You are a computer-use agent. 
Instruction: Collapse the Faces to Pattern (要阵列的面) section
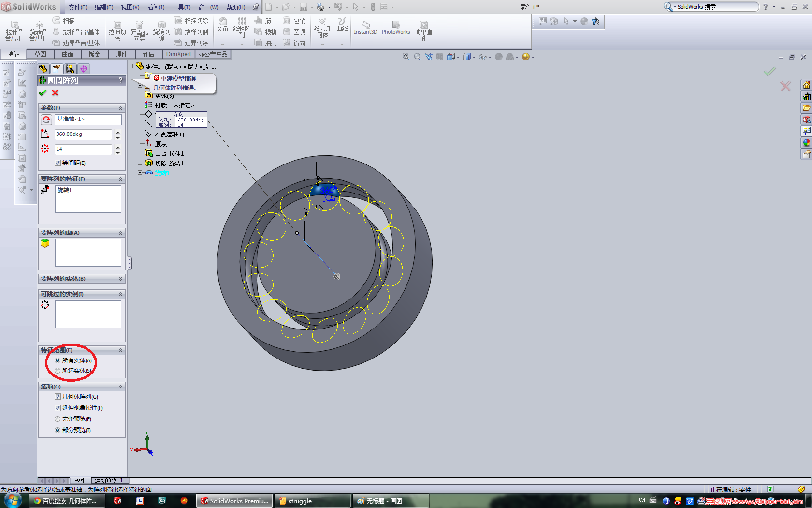(x=121, y=233)
